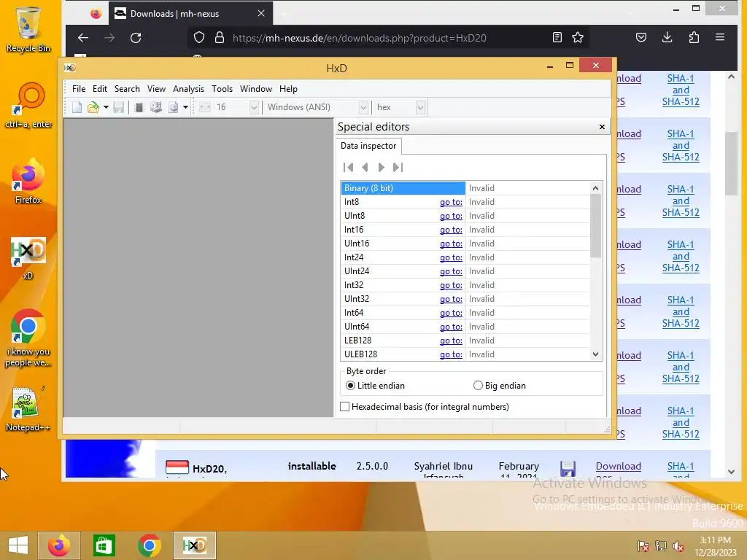Click the Open disk drive icon

(156, 107)
